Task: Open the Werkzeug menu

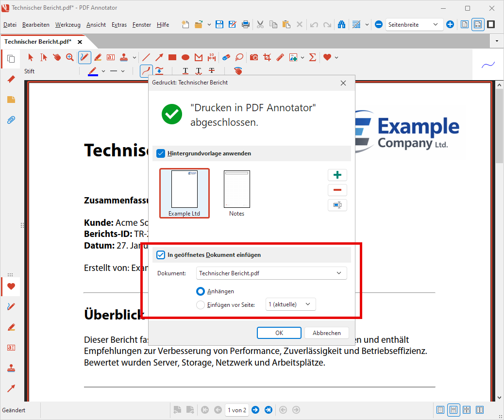Action: pos(67,25)
